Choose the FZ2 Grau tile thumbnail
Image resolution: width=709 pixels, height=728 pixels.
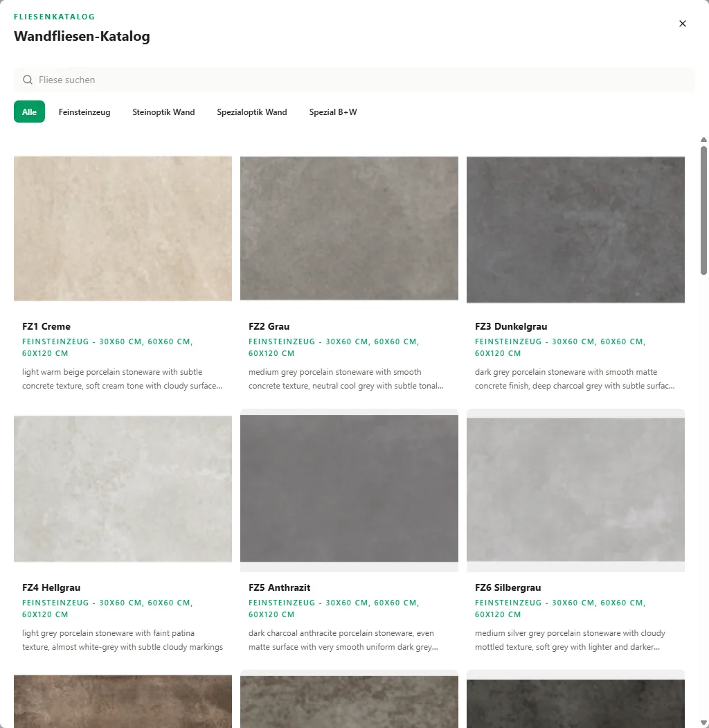(350, 229)
